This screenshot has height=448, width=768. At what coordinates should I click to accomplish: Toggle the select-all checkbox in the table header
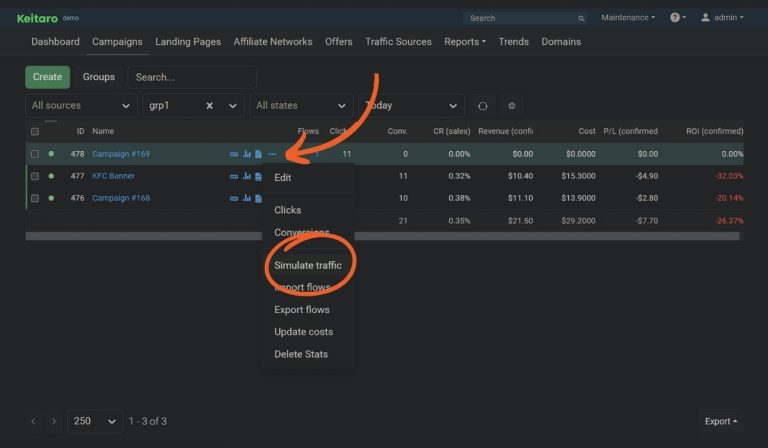coord(35,131)
